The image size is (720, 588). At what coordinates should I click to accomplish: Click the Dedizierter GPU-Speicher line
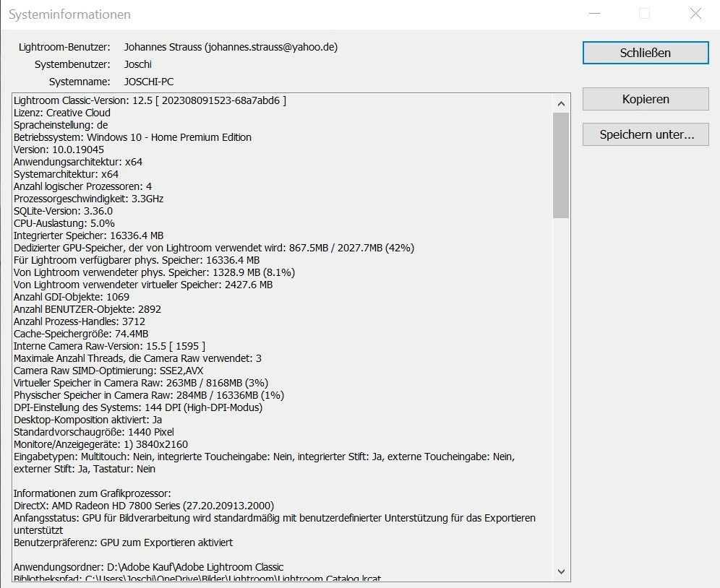click(214, 248)
